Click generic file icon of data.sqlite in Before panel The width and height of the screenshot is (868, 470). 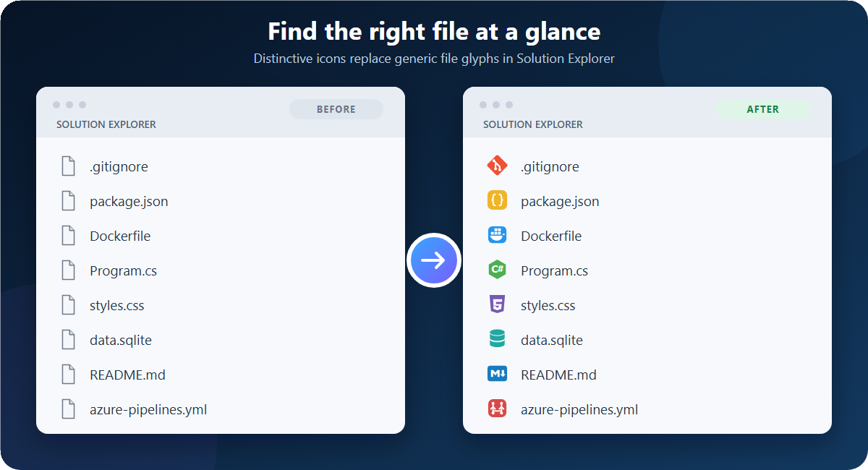(68, 340)
